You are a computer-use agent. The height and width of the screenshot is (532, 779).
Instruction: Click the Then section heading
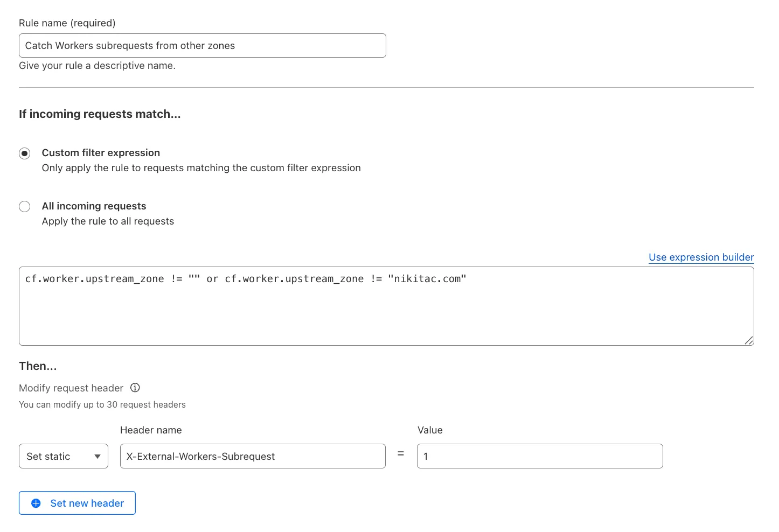point(37,366)
